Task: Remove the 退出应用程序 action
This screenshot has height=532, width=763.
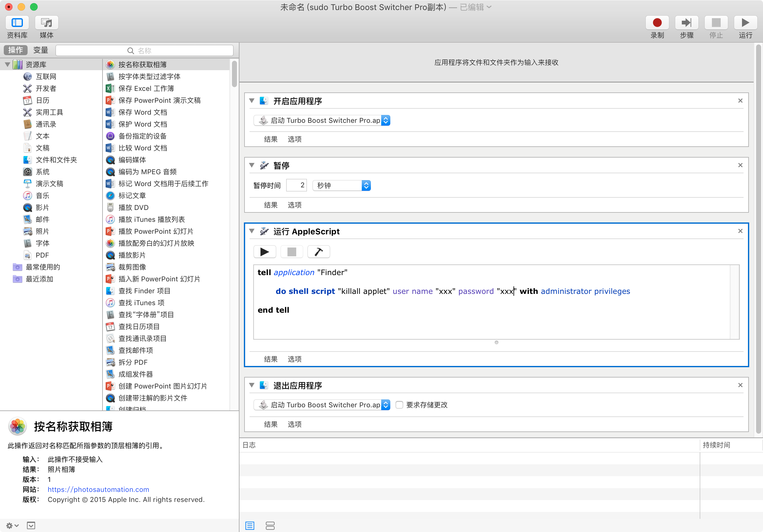Action: click(x=740, y=385)
